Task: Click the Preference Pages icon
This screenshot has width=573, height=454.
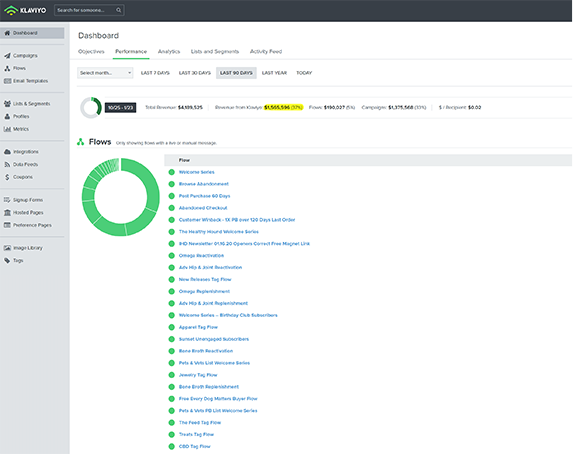Action: tap(7, 225)
